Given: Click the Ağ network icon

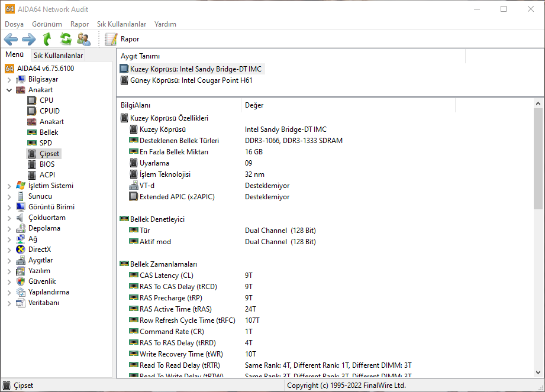Looking at the screenshot, I should click(x=21, y=239).
